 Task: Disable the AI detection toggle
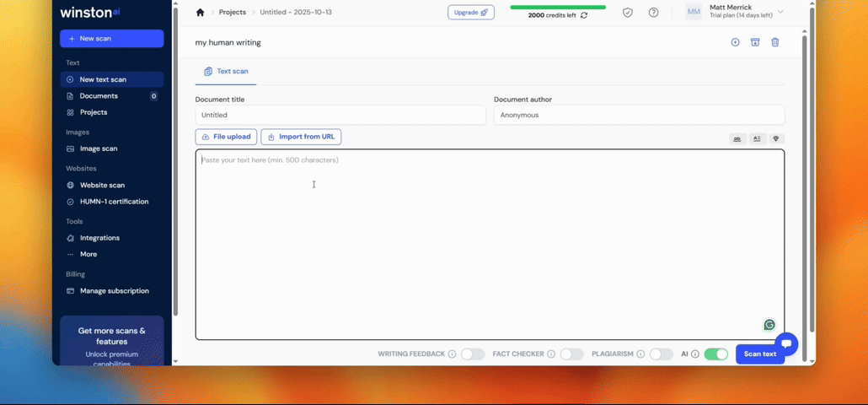[x=715, y=354]
